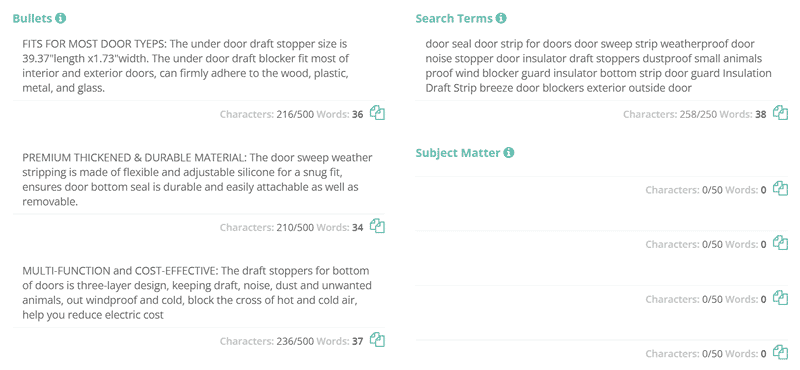The width and height of the screenshot is (800, 370).
Task: Click the Bullets section heading
Action: [x=32, y=19]
